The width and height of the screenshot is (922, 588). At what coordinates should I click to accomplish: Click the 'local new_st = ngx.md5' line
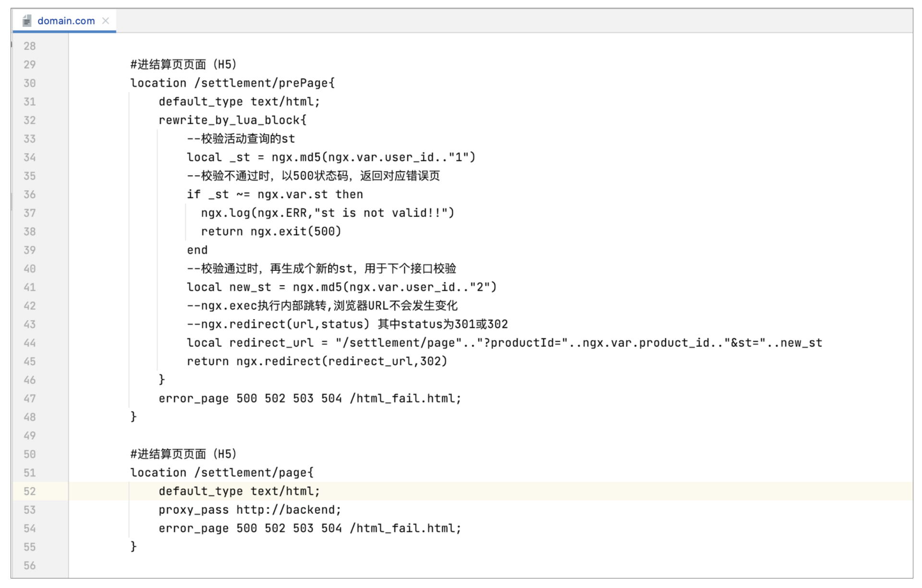[341, 287]
